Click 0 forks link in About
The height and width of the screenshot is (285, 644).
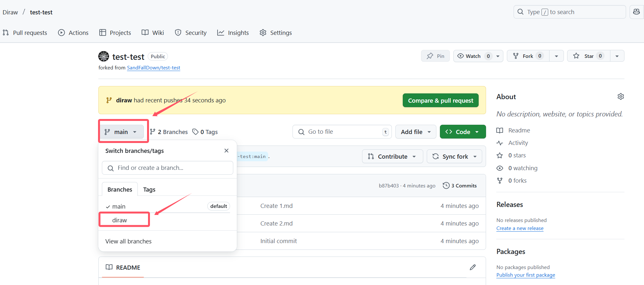tap(517, 181)
